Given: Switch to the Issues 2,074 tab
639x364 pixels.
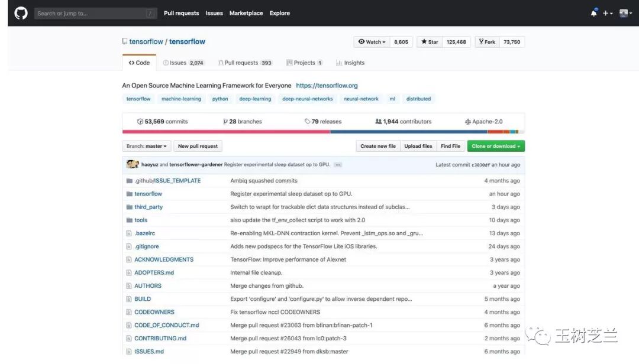Looking at the screenshot, I should tap(183, 63).
